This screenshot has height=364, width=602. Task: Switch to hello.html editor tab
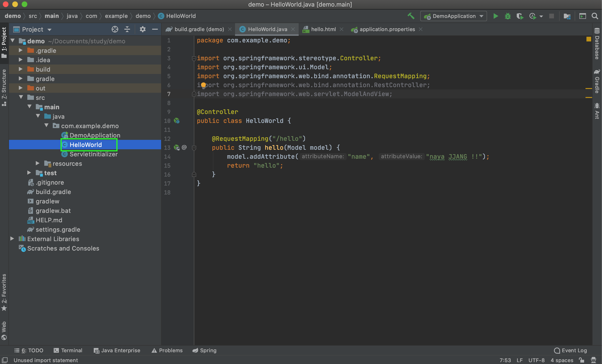(323, 29)
